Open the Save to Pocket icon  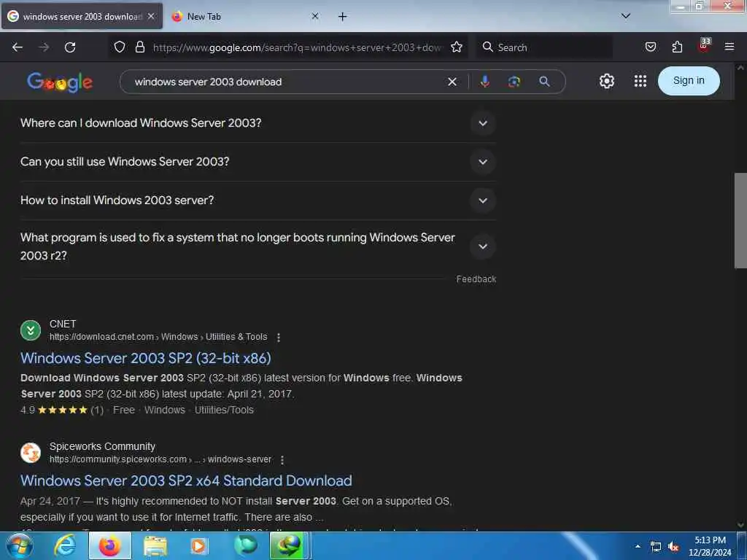650,47
